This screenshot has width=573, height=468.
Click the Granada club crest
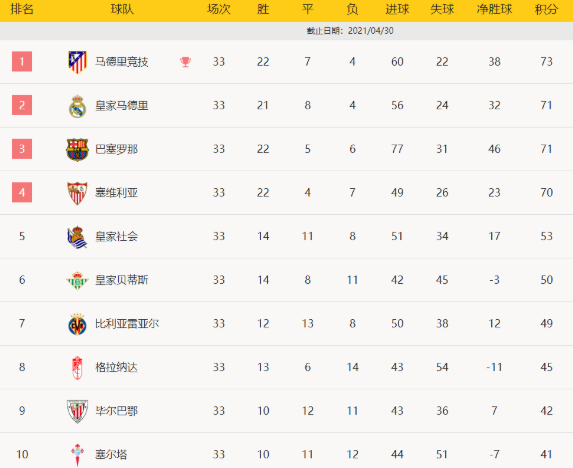coord(77,368)
